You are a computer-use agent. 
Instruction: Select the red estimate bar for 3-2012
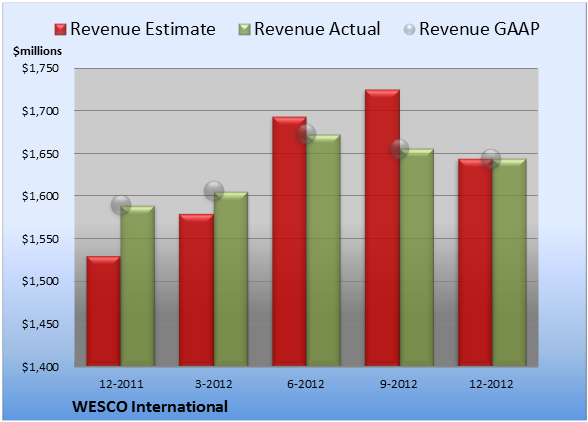click(x=196, y=290)
